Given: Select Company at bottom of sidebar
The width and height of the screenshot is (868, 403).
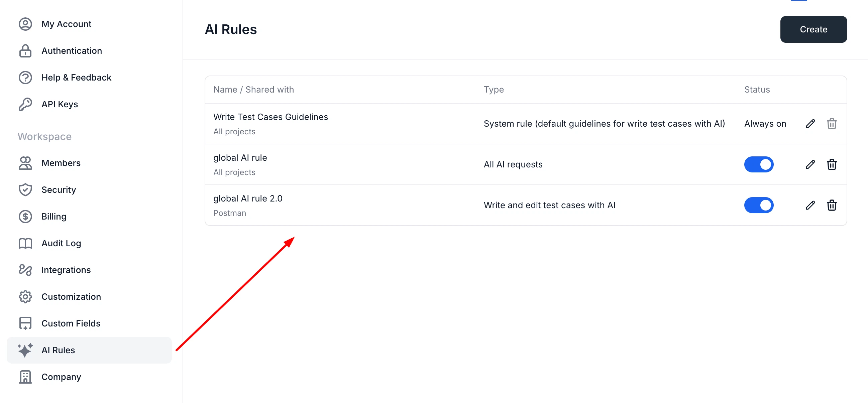Looking at the screenshot, I should [x=61, y=377].
